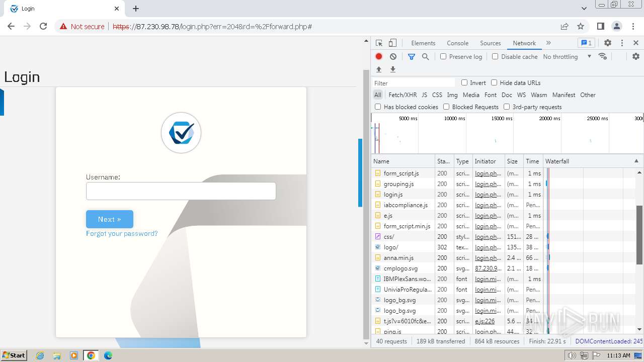Enable Preserve log checkbox
The image size is (644, 362).
(443, 56)
